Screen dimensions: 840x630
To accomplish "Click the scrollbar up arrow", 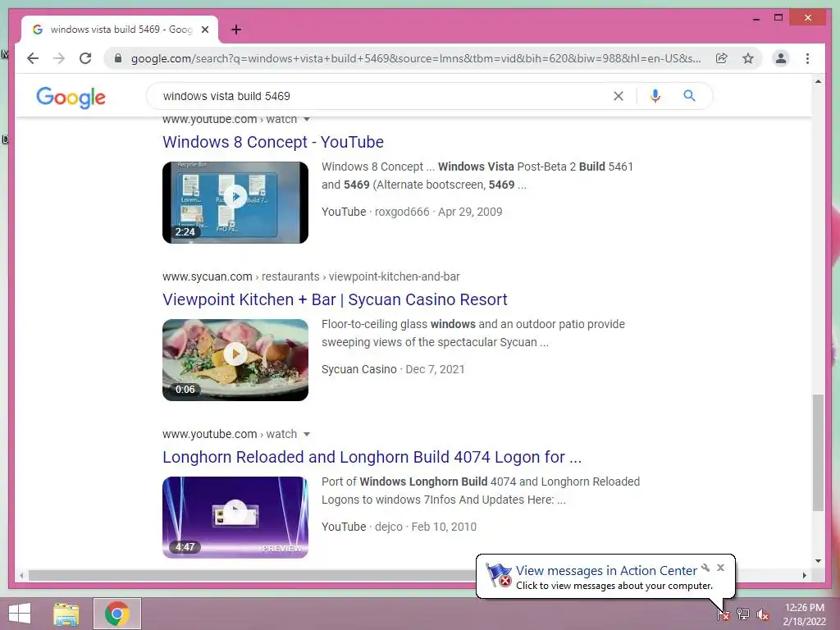I will point(818,81).
